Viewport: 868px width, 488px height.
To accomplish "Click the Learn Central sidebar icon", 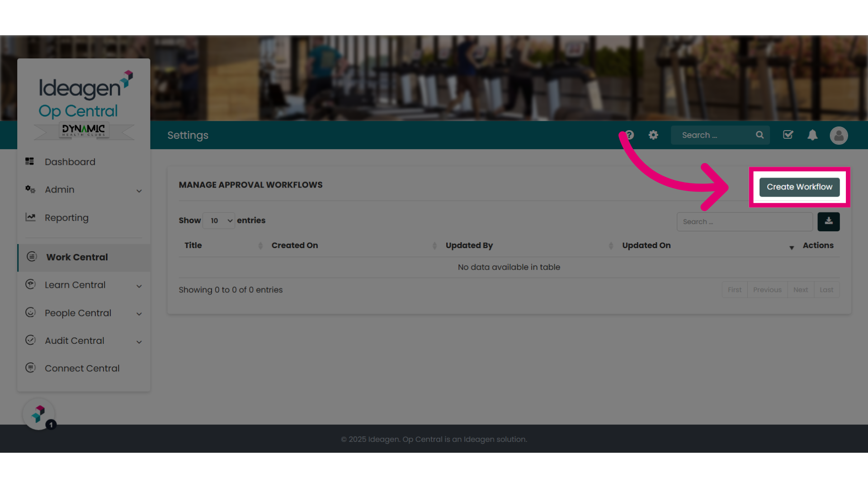I will [30, 284].
